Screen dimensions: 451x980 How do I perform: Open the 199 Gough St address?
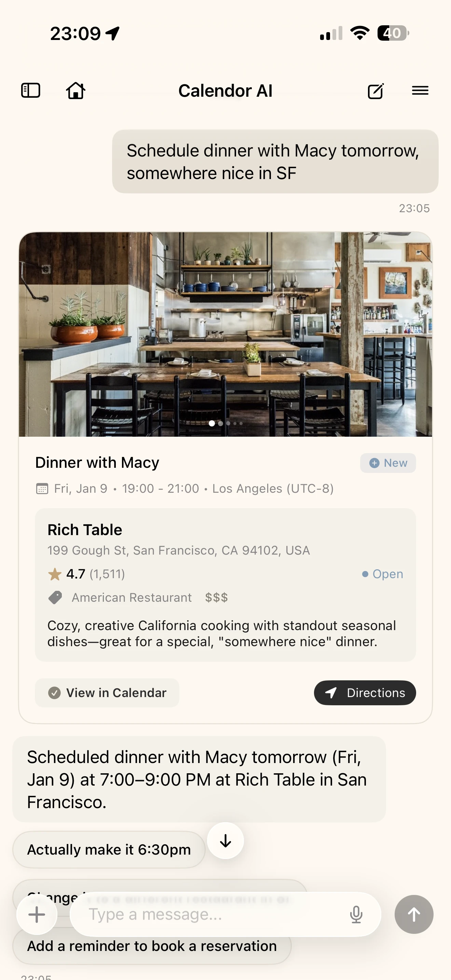point(178,550)
